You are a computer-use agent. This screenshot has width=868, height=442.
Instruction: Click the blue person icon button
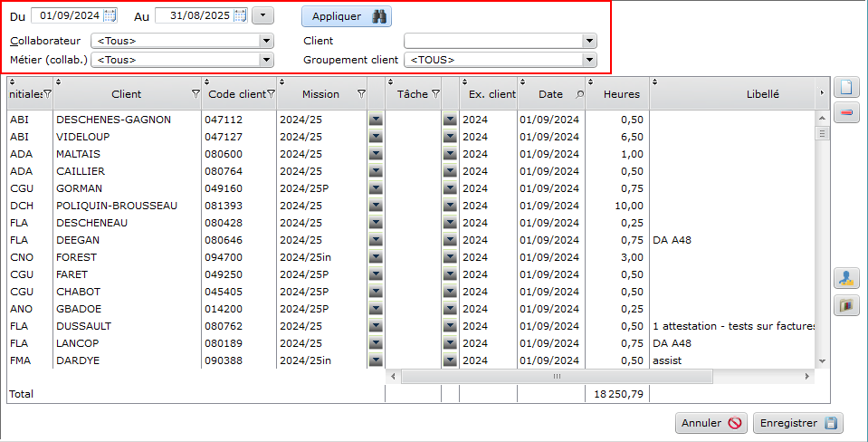(x=846, y=278)
